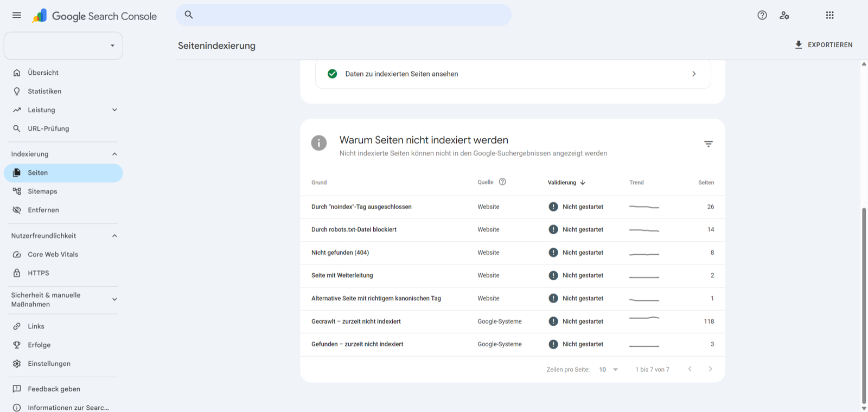Image resolution: width=868 pixels, height=412 pixels.
Task: Click the Erfolge trophy icon
Action: (17, 345)
